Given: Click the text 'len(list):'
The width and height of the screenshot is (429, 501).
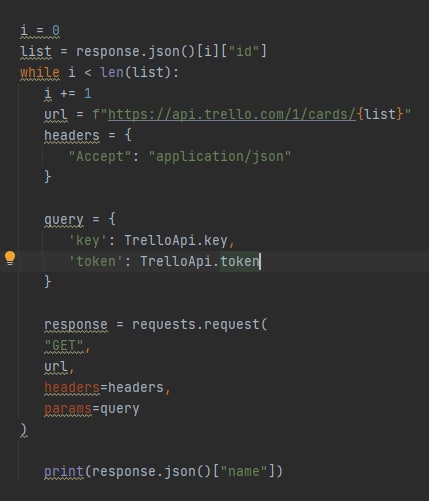Looking at the screenshot, I should (x=139, y=72).
